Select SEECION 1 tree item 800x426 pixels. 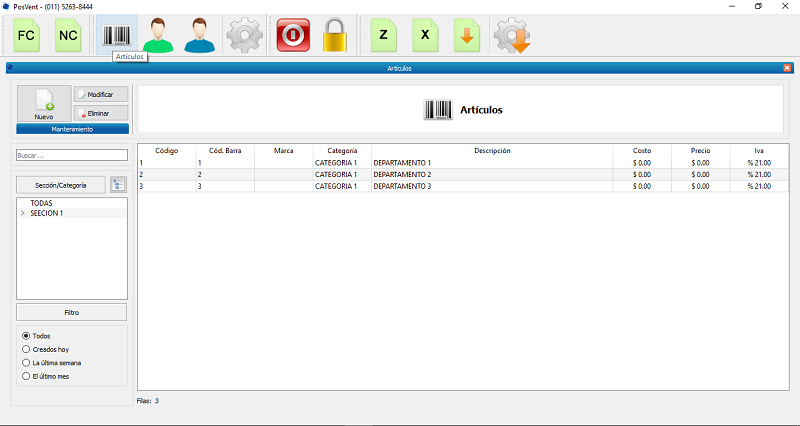tap(47, 213)
